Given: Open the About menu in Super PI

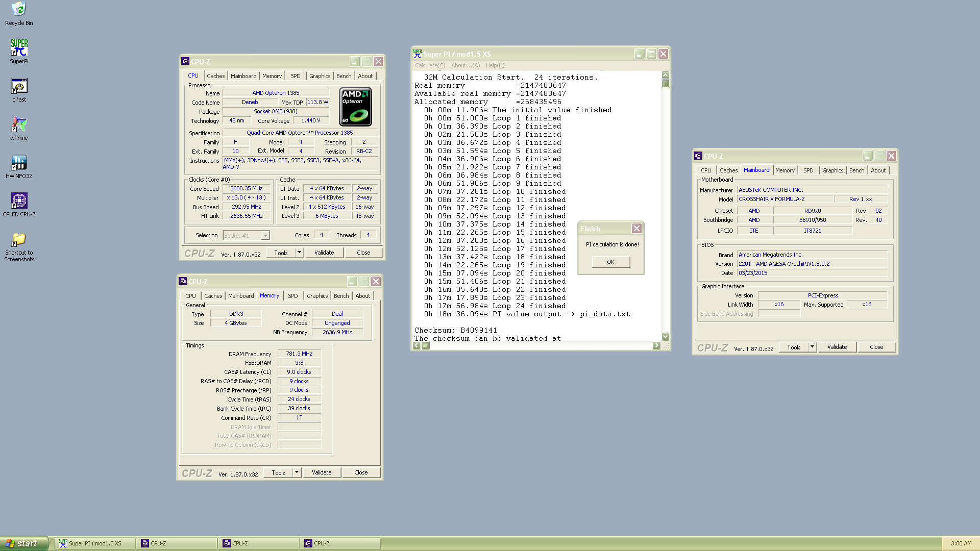Looking at the screenshot, I should pyautogui.click(x=465, y=65).
